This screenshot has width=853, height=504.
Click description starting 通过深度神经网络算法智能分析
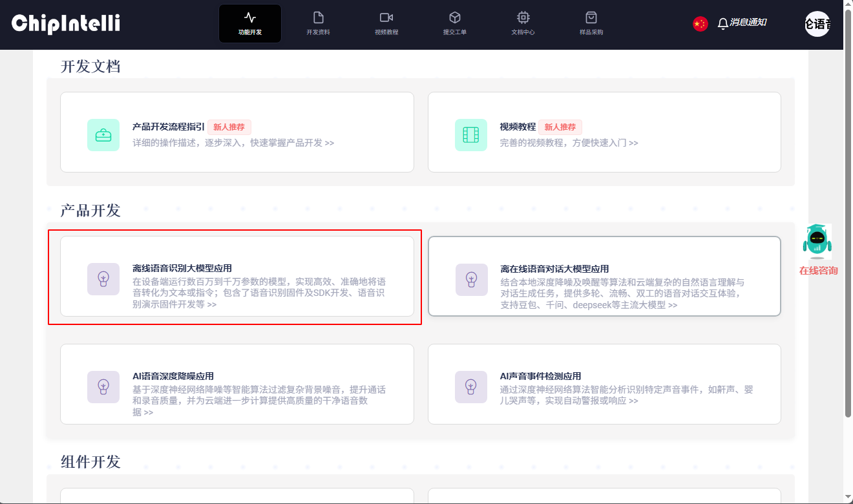pos(626,395)
